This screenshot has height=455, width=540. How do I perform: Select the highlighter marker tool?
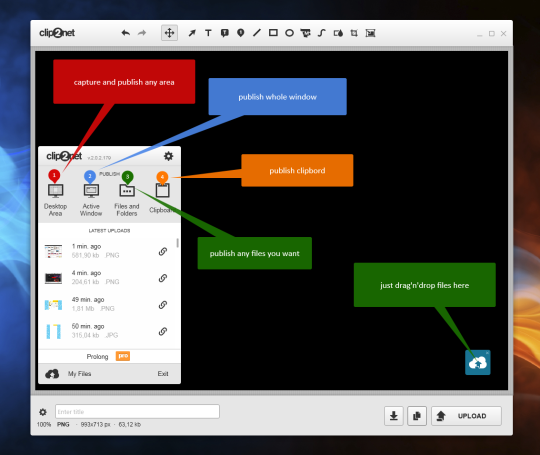(x=305, y=33)
